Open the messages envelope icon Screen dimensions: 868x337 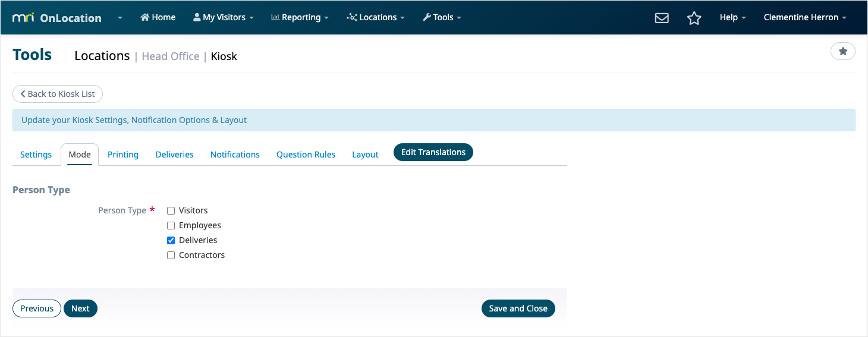tap(662, 18)
